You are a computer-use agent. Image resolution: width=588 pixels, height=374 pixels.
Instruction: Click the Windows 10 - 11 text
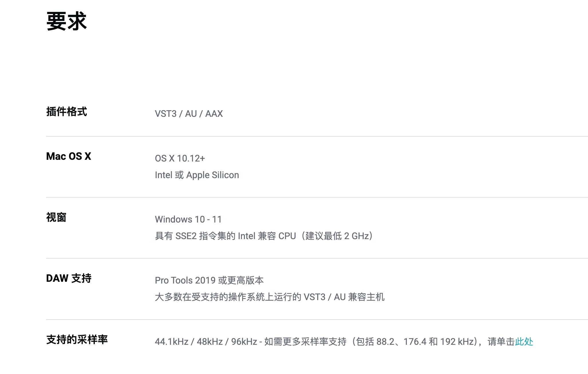188,219
